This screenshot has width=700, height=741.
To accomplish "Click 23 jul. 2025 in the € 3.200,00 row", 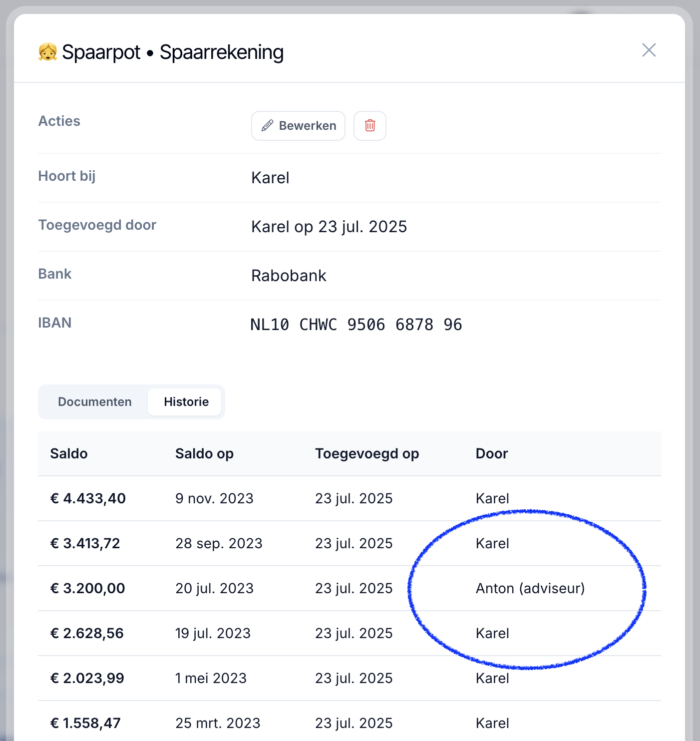I will (x=354, y=588).
